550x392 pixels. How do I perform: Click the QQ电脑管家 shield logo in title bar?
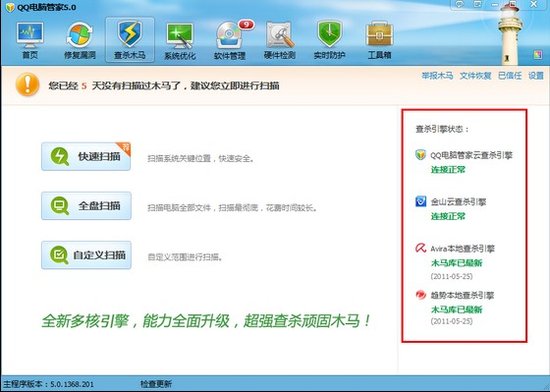(x=11, y=7)
